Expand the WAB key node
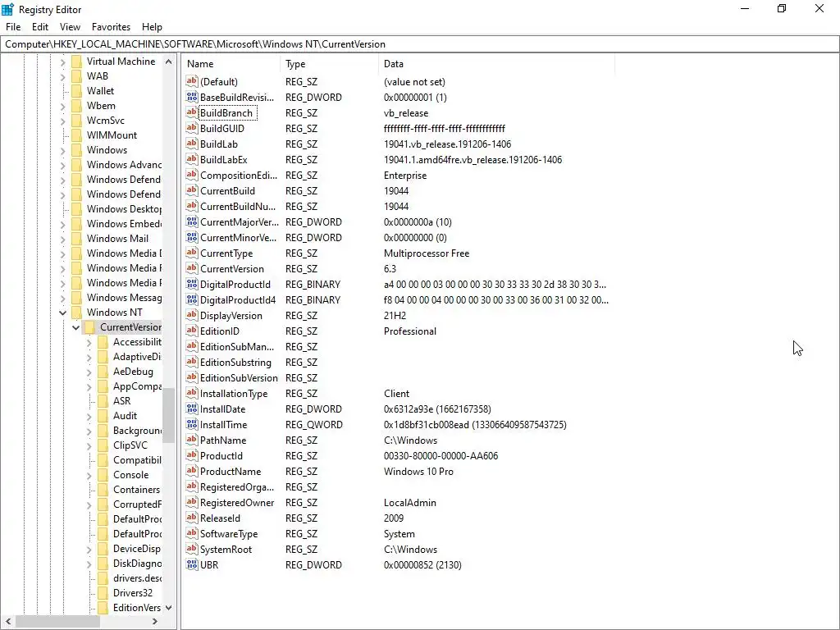This screenshot has width=840, height=630. point(62,76)
